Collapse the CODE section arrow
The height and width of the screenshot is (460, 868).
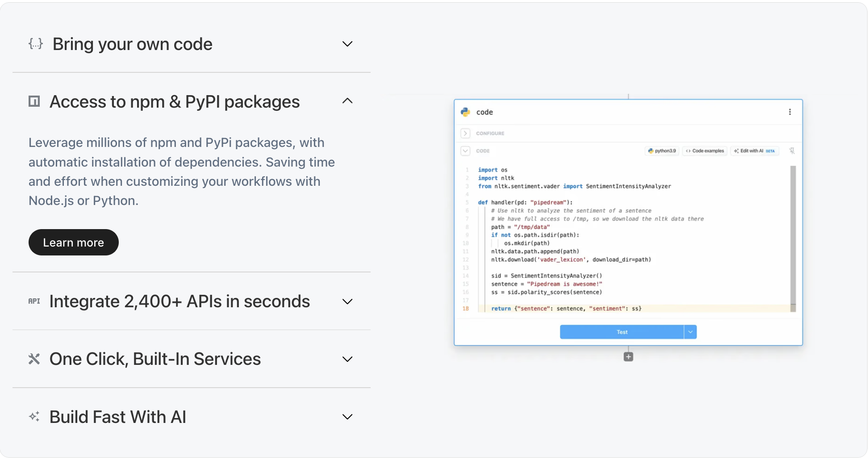click(x=465, y=151)
